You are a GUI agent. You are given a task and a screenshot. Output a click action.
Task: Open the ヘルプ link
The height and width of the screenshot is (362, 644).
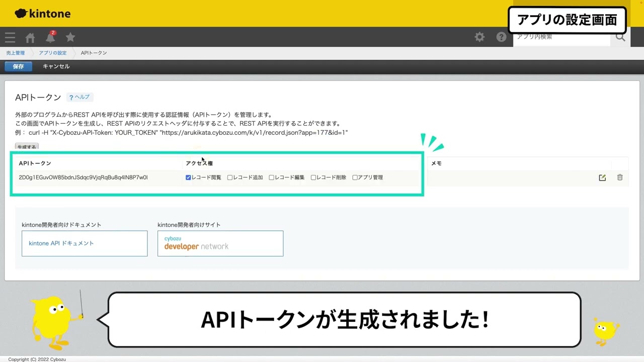point(79,97)
